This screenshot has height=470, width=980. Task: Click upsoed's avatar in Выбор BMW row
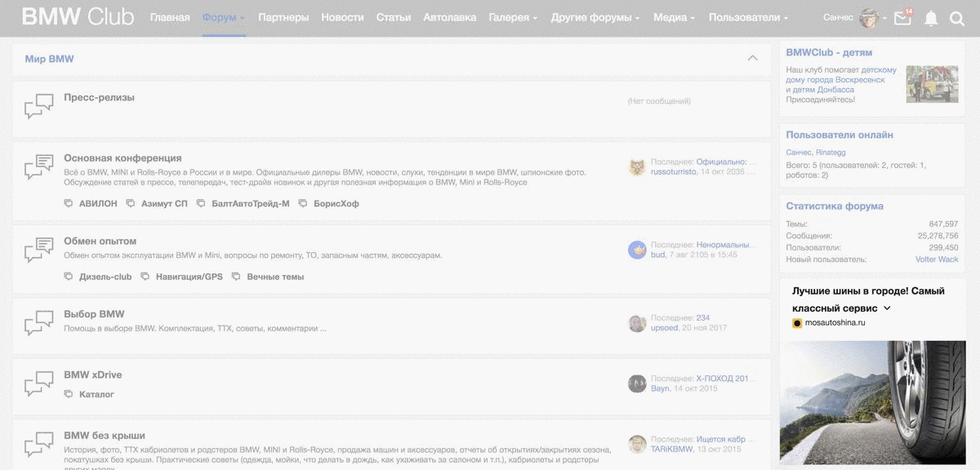click(x=637, y=323)
